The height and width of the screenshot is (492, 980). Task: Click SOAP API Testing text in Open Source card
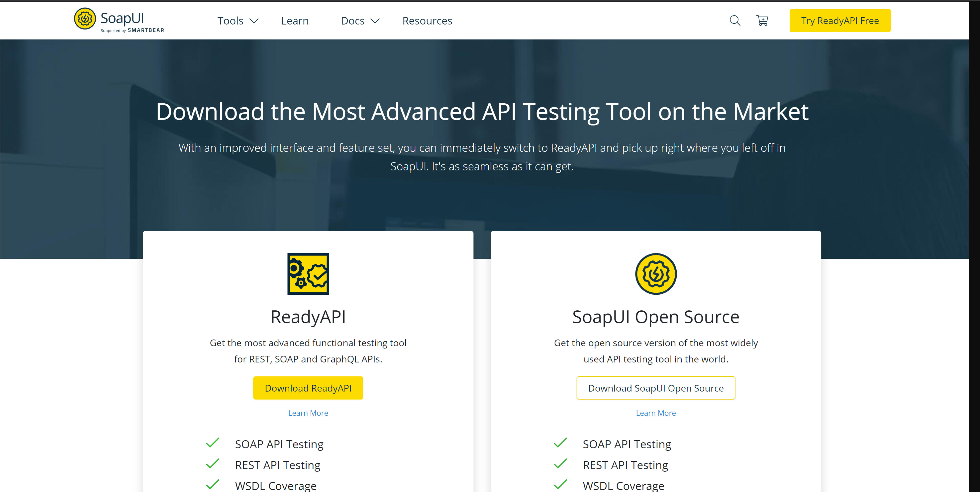point(627,444)
